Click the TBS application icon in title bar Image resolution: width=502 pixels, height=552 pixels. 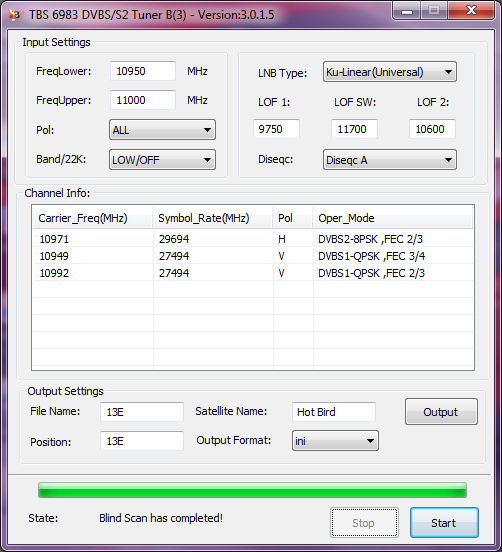(x=15, y=15)
